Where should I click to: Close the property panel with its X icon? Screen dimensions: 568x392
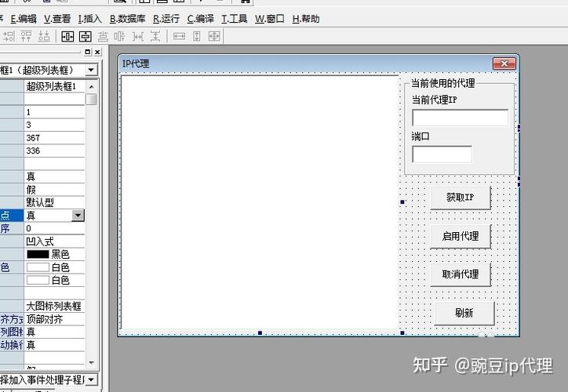tap(97, 52)
